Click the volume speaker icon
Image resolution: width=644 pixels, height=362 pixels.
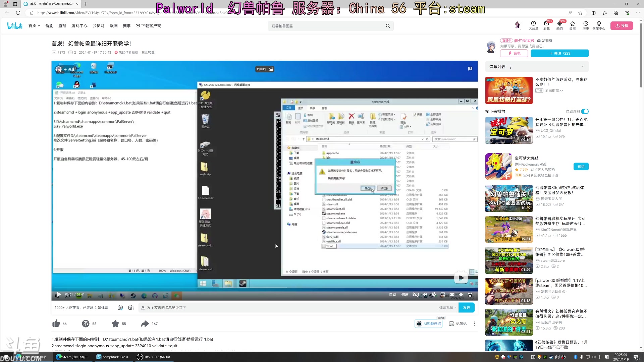coord(425,295)
